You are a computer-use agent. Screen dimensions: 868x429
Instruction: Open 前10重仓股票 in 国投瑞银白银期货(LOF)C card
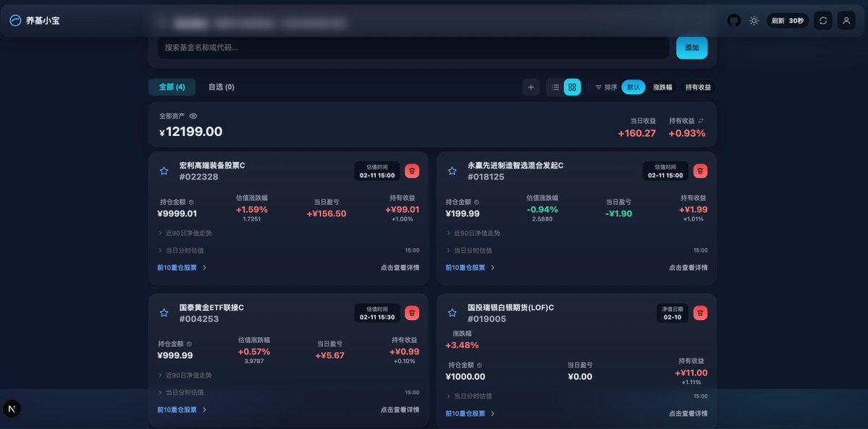click(470, 414)
